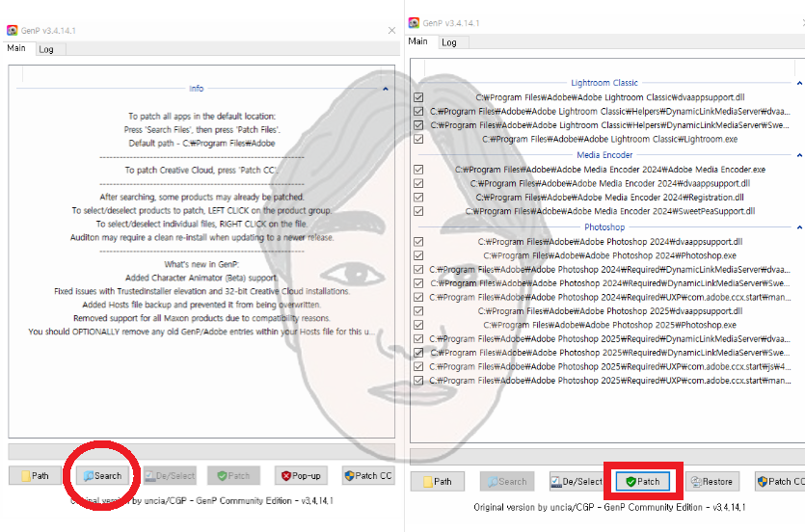Click 'Default path - C:\Program Files\Adobe' info line

pyautogui.click(x=201, y=144)
